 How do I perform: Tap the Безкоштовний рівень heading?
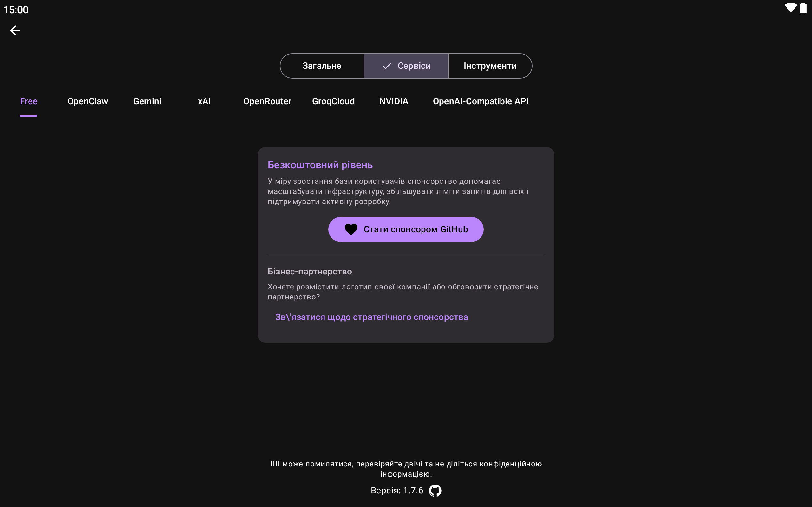(x=320, y=165)
